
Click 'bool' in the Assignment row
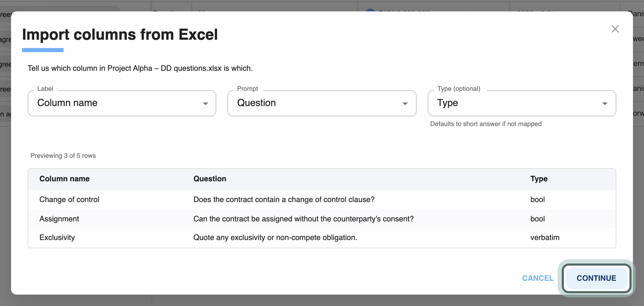point(538,219)
